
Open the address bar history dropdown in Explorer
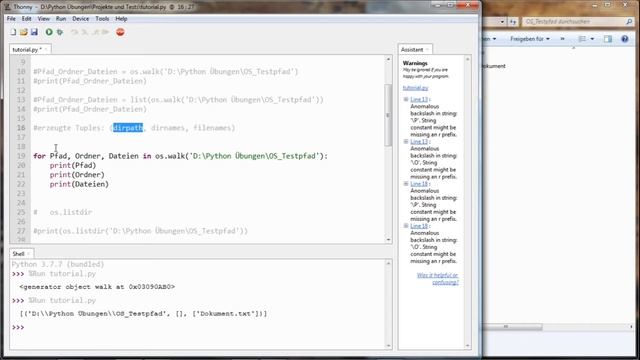502,22
